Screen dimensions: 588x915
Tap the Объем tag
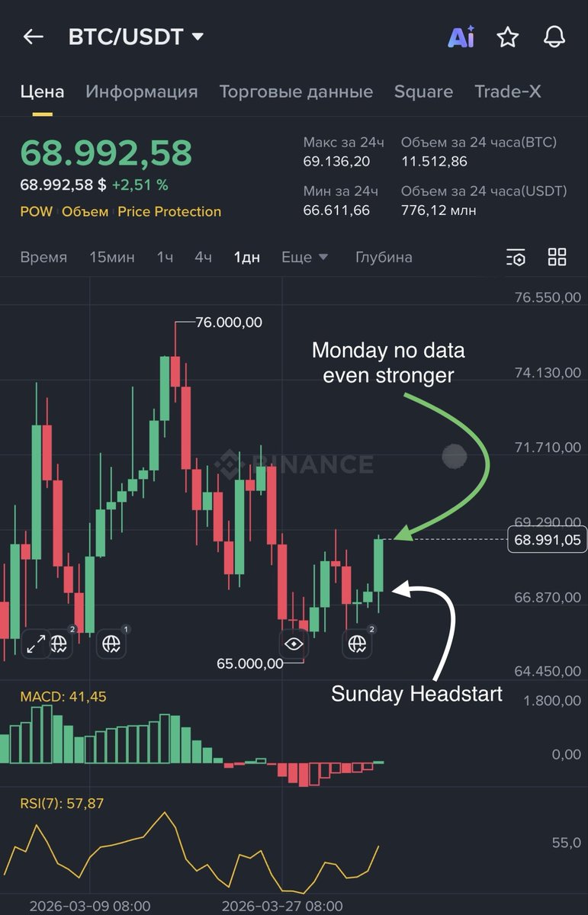[85, 211]
